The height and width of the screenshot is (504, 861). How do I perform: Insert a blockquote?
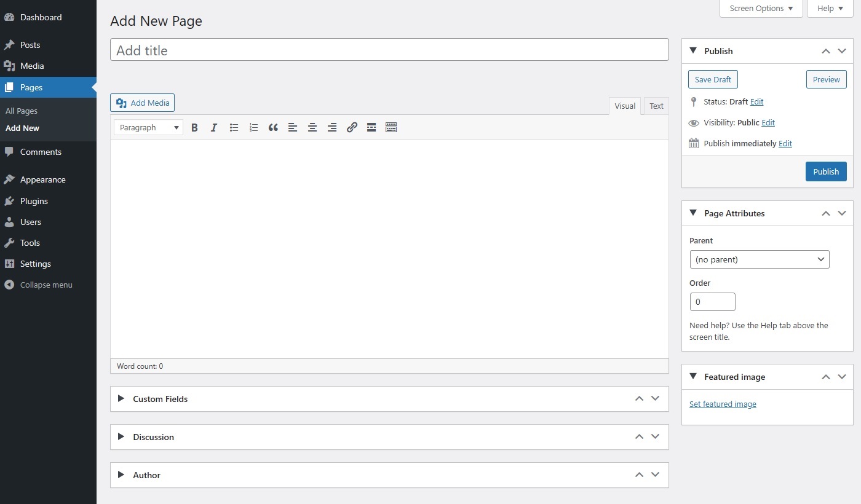tap(273, 127)
